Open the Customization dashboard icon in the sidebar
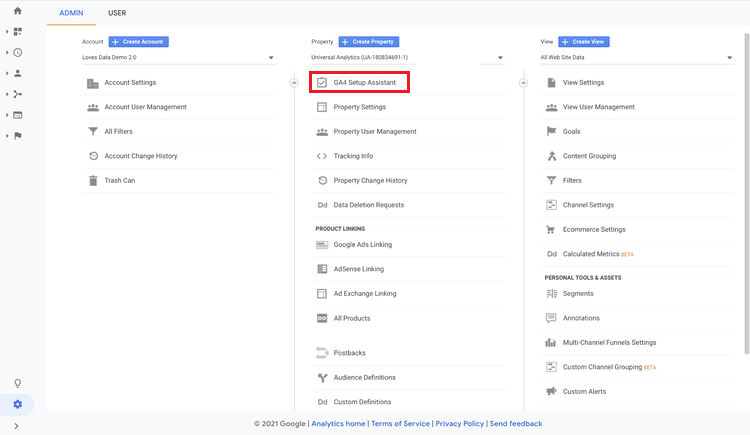This screenshot has width=750, height=435. click(x=18, y=32)
